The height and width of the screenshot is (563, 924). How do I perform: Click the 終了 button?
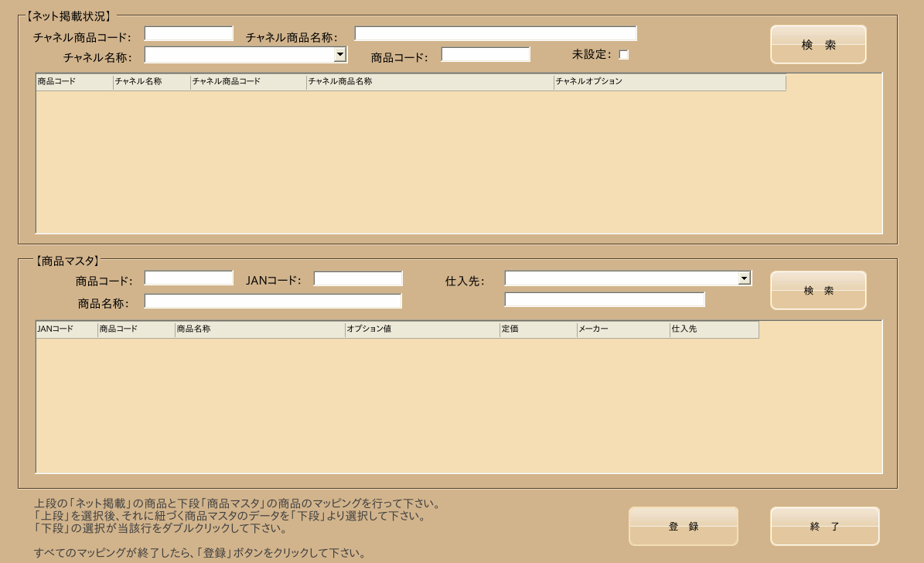point(824,526)
